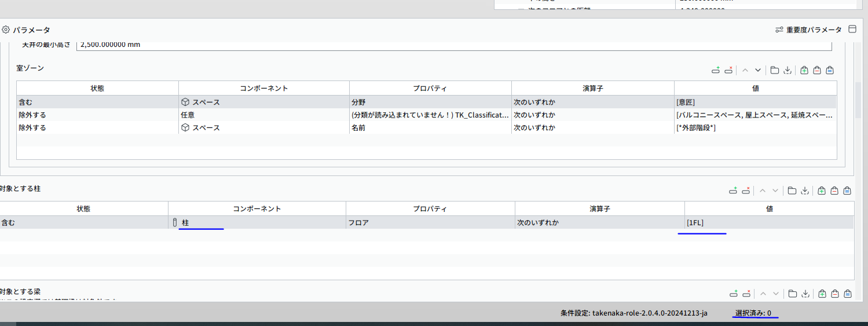Set 室ゾーン to the selection basket
Viewport: 868px width, 326px height.
pyautogui.click(x=830, y=70)
